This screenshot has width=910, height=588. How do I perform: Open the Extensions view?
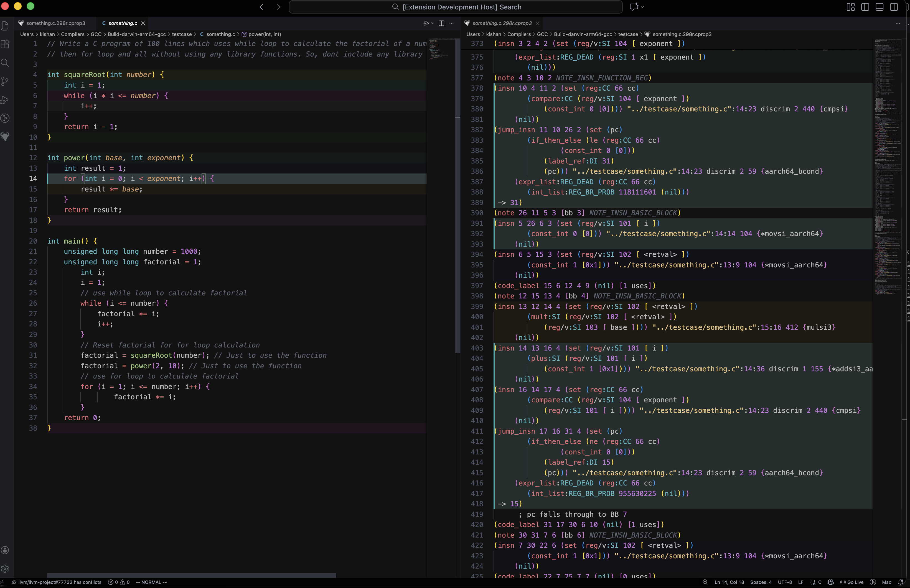click(5, 44)
